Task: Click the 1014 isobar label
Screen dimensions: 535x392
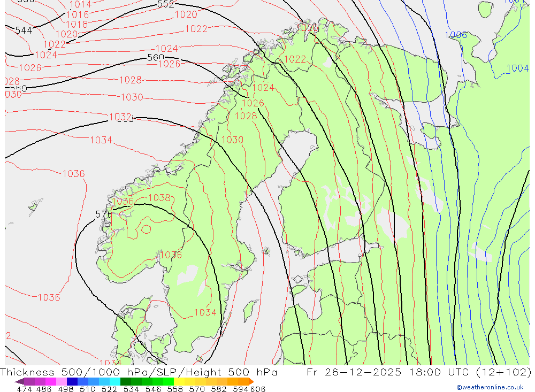Action: pyautogui.click(x=81, y=4)
